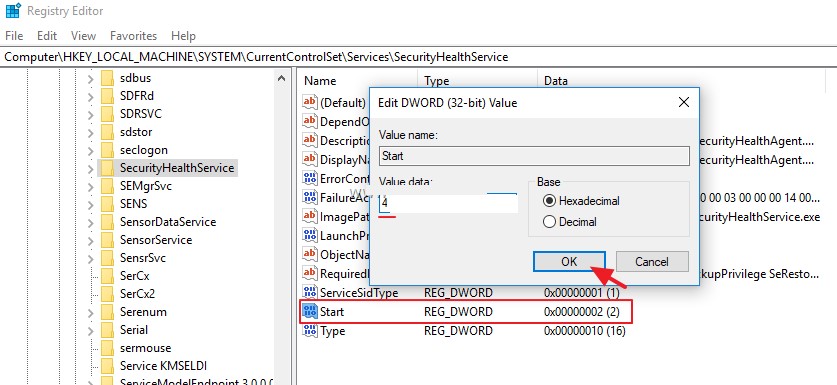Expand the sdstor tree node

coord(90,132)
